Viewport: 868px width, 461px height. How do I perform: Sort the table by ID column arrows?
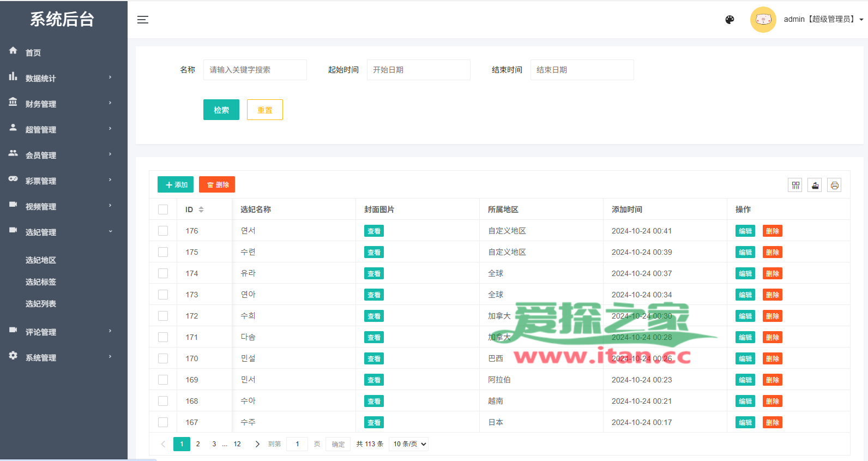pos(201,209)
